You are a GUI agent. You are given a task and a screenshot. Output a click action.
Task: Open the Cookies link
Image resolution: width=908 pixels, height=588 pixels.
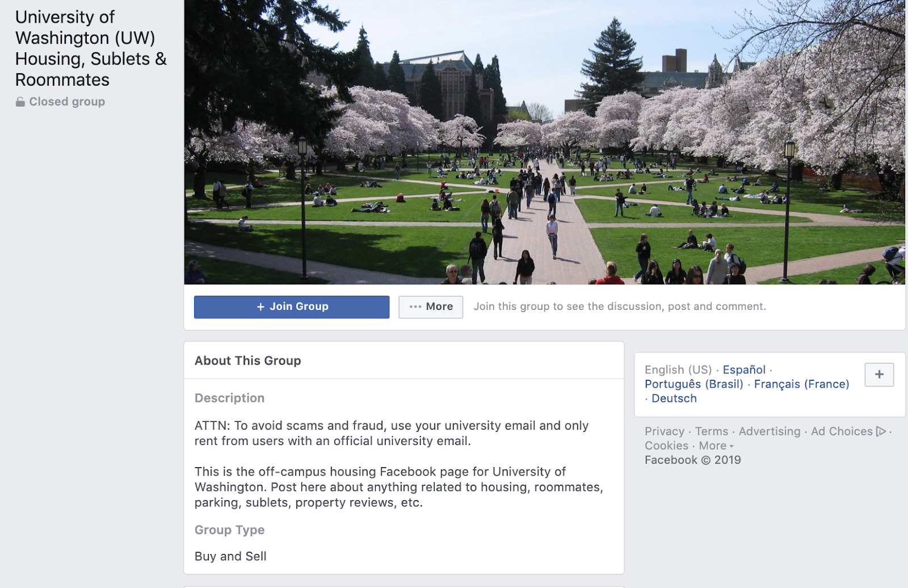666,446
